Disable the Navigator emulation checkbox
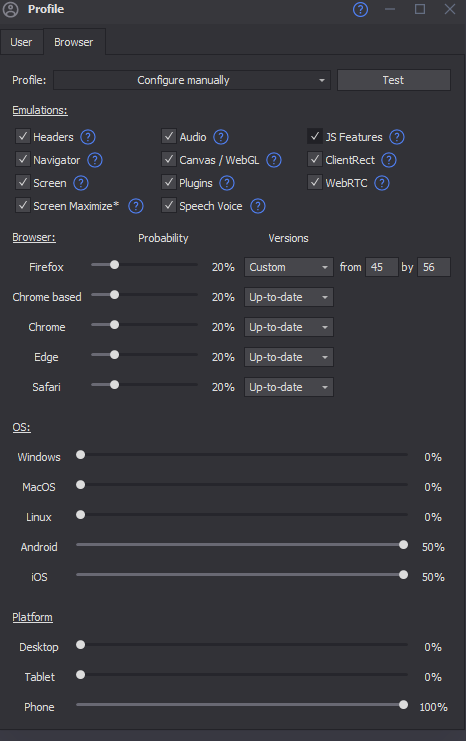This screenshot has width=466, height=741. click(23, 160)
